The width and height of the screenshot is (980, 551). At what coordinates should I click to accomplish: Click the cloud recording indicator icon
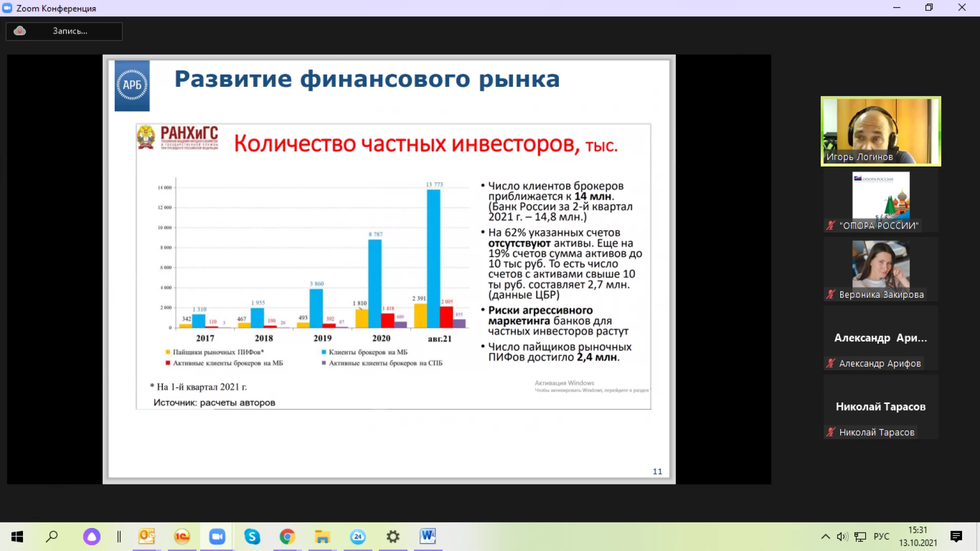click(20, 31)
